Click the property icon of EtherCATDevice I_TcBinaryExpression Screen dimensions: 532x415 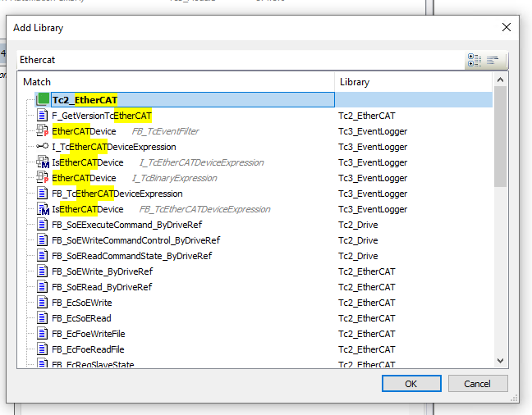click(43, 178)
